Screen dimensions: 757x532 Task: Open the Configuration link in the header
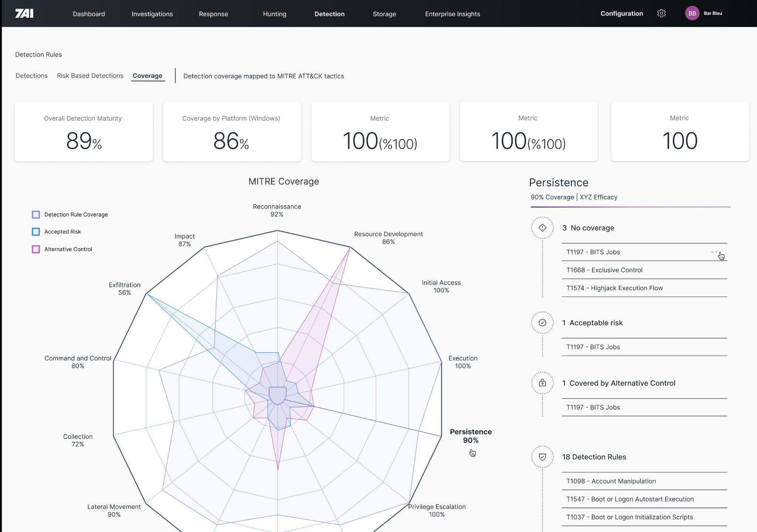tap(621, 13)
